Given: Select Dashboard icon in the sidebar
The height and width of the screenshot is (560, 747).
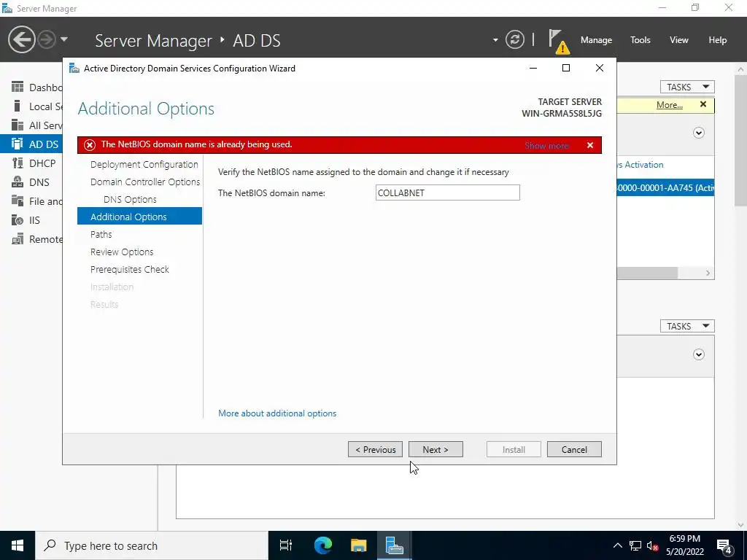Looking at the screenshot, I should pyautogui.click(x=18, y=87).
